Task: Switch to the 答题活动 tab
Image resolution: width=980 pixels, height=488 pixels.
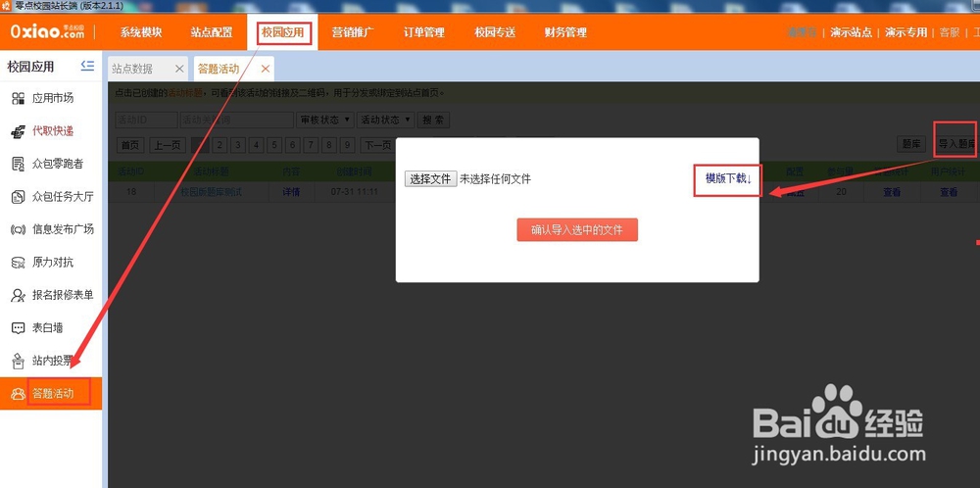Action: pyautogui.click(x=219, y=69)
